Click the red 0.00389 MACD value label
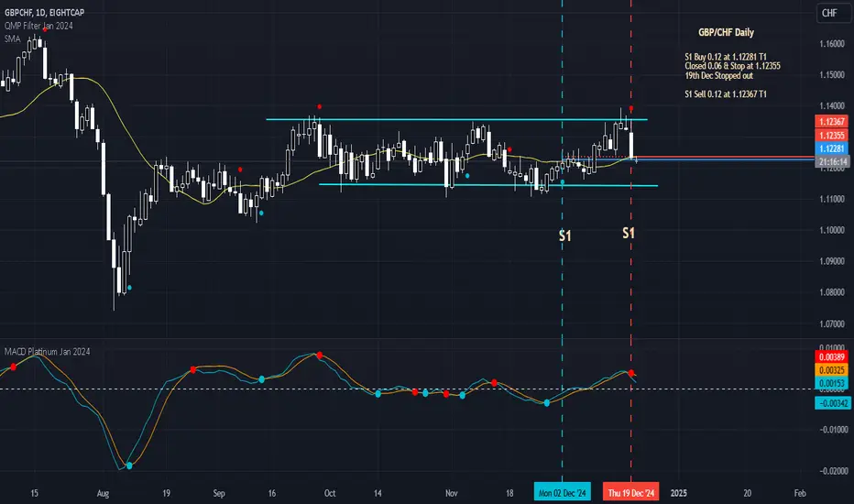 pyautogui.click(x=832, y=356)
